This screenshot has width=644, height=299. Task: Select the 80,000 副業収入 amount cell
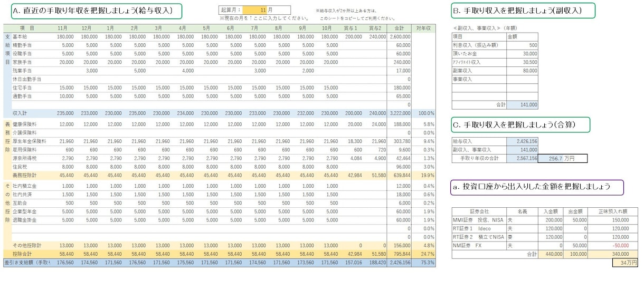tap(522, 71)
